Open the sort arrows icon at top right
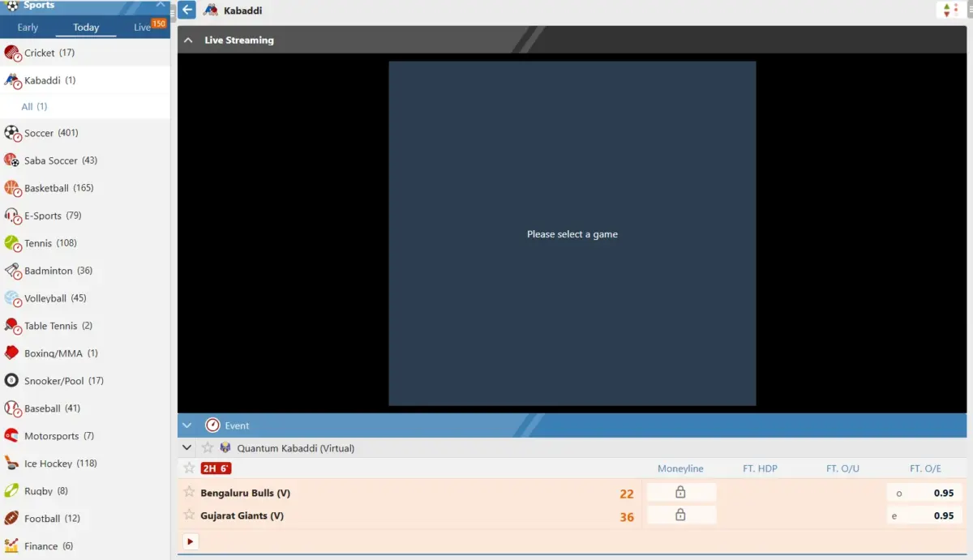973x560 pixels. tap(945, 11)
